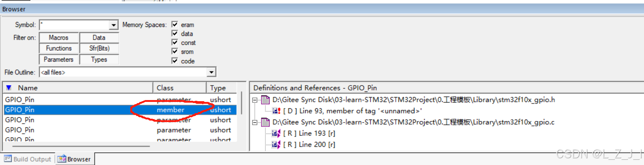Click the 'Definitions and References - GPIO_Pin' header

coord(315,88)
